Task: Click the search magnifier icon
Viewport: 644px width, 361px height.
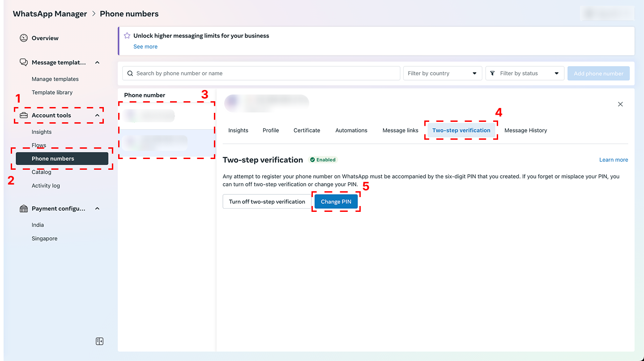Action: coord(130,73)
